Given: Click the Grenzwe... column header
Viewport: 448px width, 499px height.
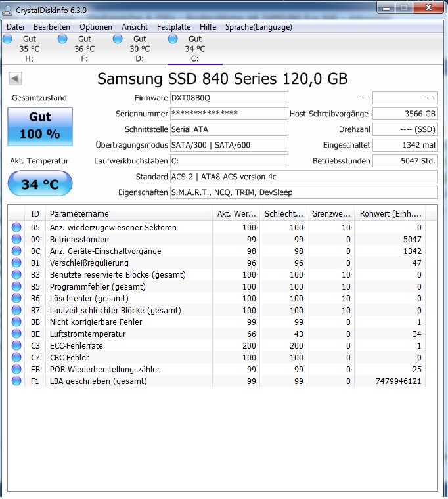Looking at the screenshot, I should pyautogui.click(x=331, y=213).
